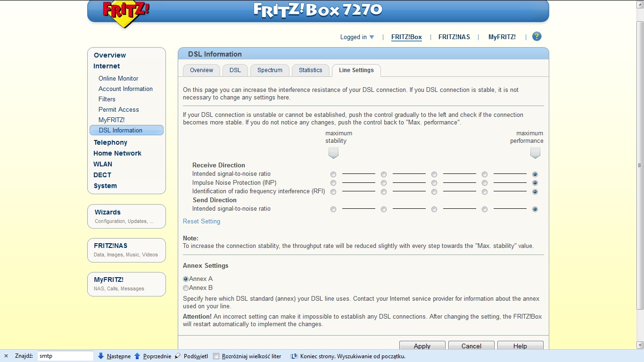Open Permit Access in sidebar
The height and width of the screenshot is (362, 644).
coord(119,109)
